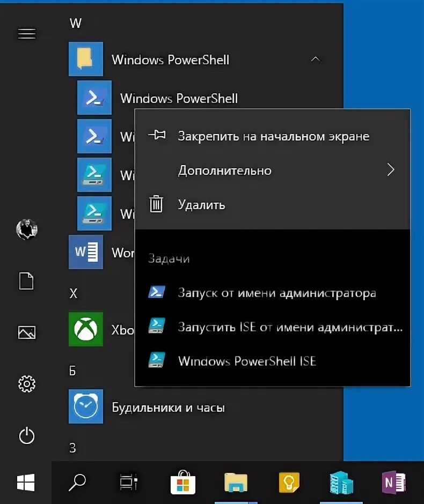Open File Explorer from the taskbar
Image resolution: width=424 pixels, height=504 pixels.
236,482
